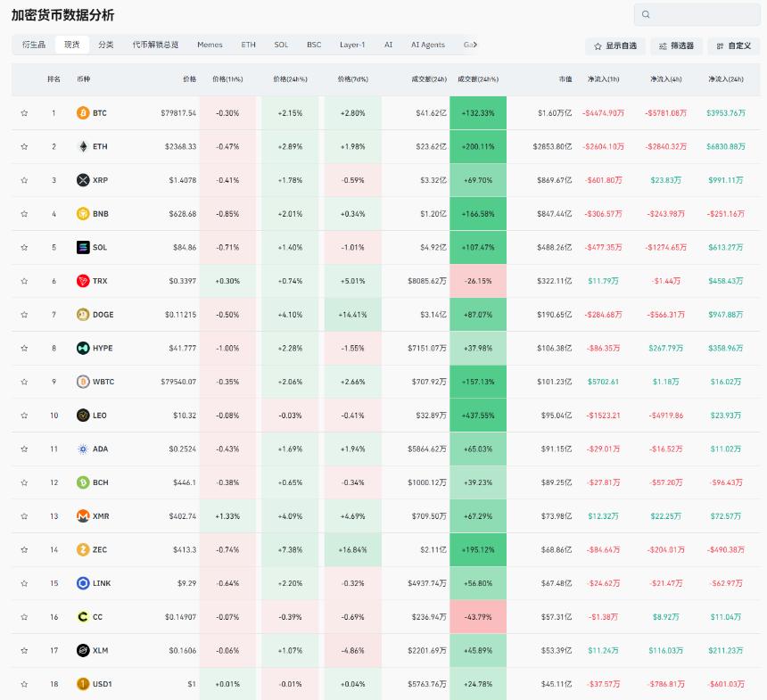The image size is (767, 700).
Task: Click the BTC coin logo
Action: [x=83, y=113]
